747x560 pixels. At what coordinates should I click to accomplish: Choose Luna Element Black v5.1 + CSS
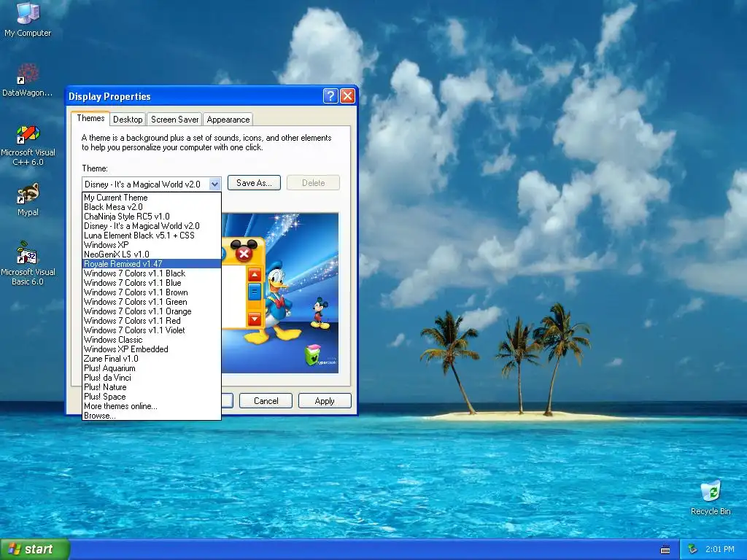tap(152, 236)
